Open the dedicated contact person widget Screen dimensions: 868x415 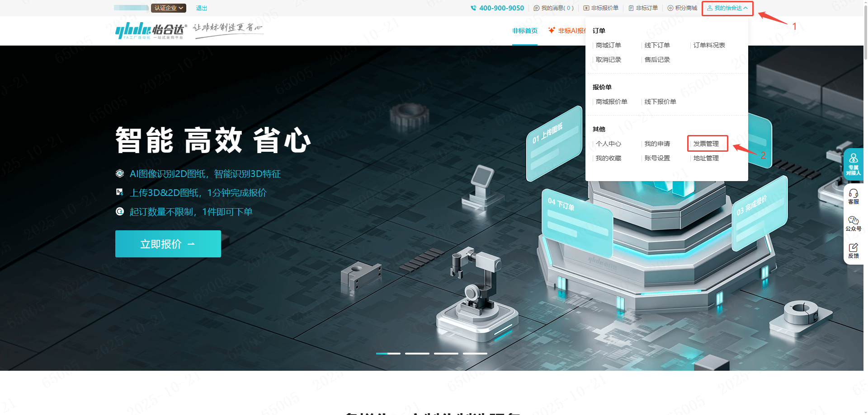tap(853, 164)
